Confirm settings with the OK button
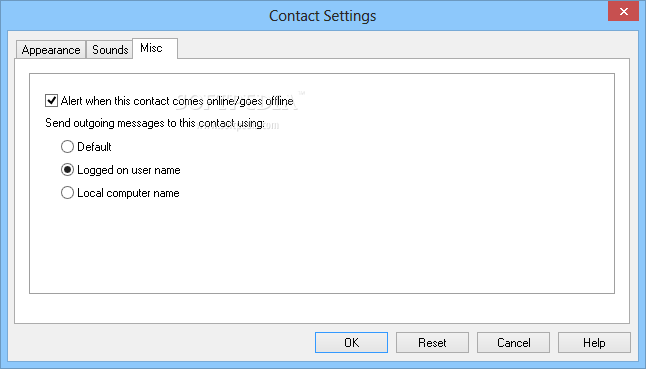The height and width of the screenshot is (369, 646). click(351, 343)
